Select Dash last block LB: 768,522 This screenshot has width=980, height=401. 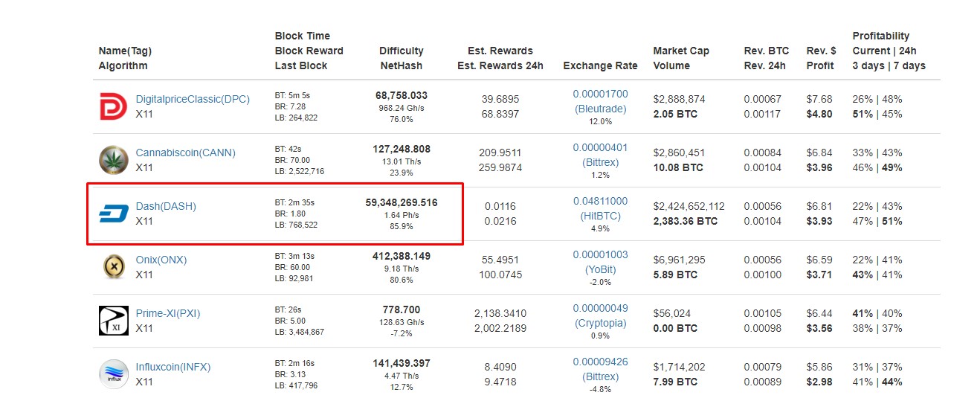click(x=296, y=225)
